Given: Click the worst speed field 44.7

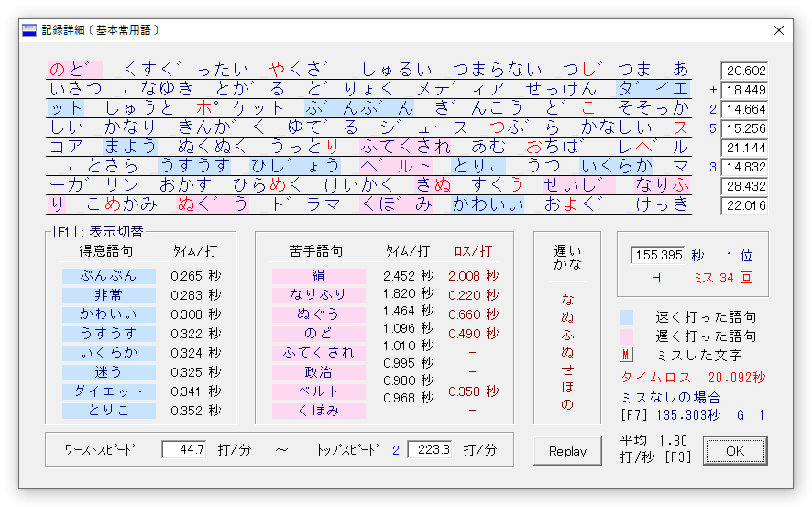Looking at the screenshot, I should click(x=184, y=449).
